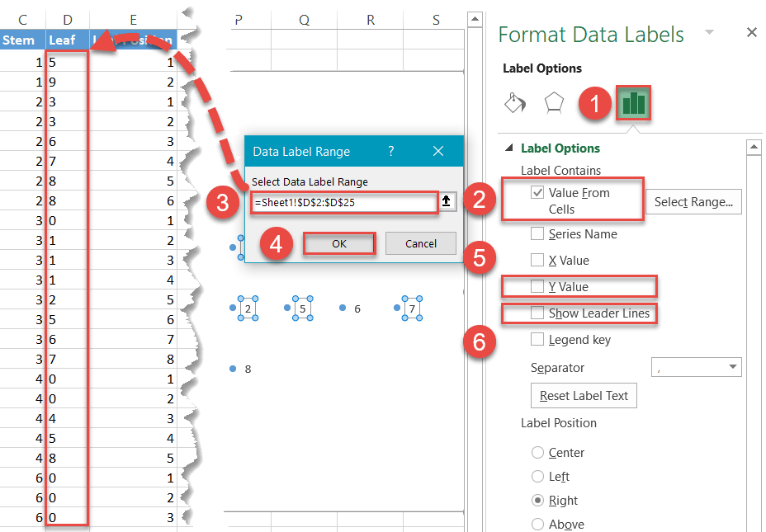Enable the Y Value checkbox
This screenshot has width=766, height=532.
click(537, 286)
